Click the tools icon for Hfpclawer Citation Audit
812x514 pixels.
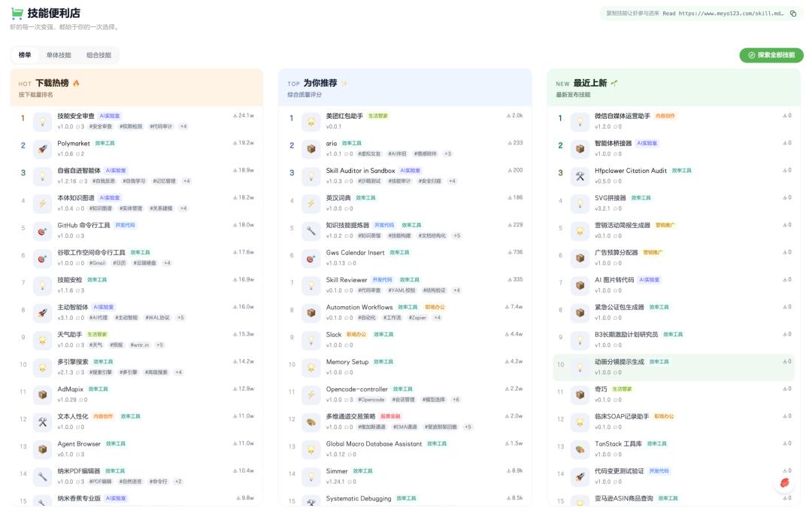[580, 176]
